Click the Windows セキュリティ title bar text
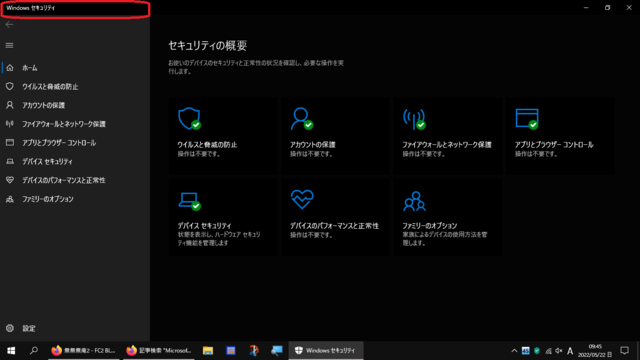The width and height of the screenshot is (640, 360). tap(31, 8)
